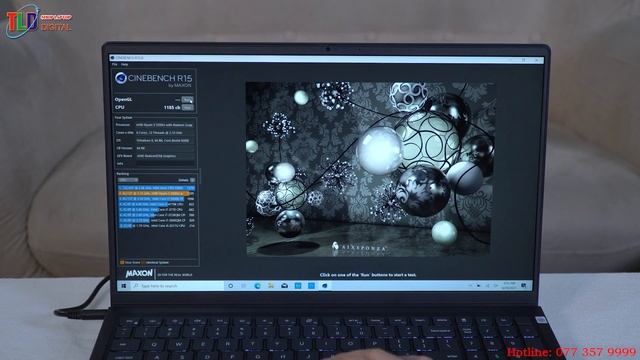Click the Cinebench R15 logo icon
The image size is (640, 360).
120,78
